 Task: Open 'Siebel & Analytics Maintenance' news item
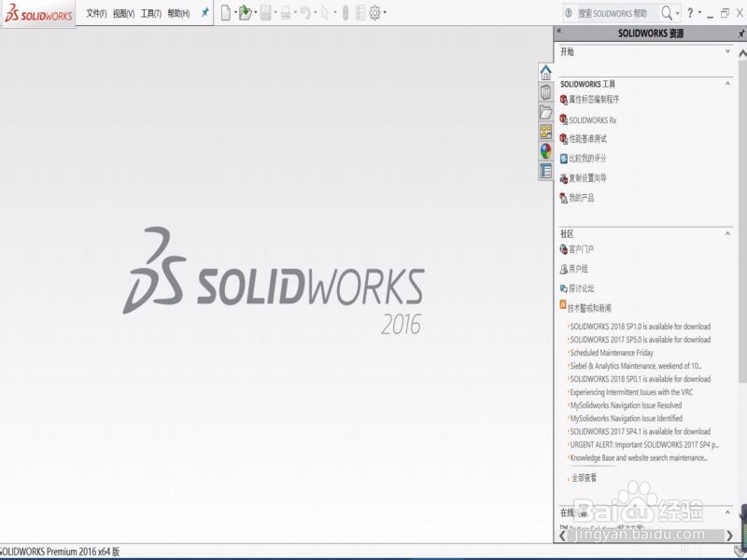(636, 366)
